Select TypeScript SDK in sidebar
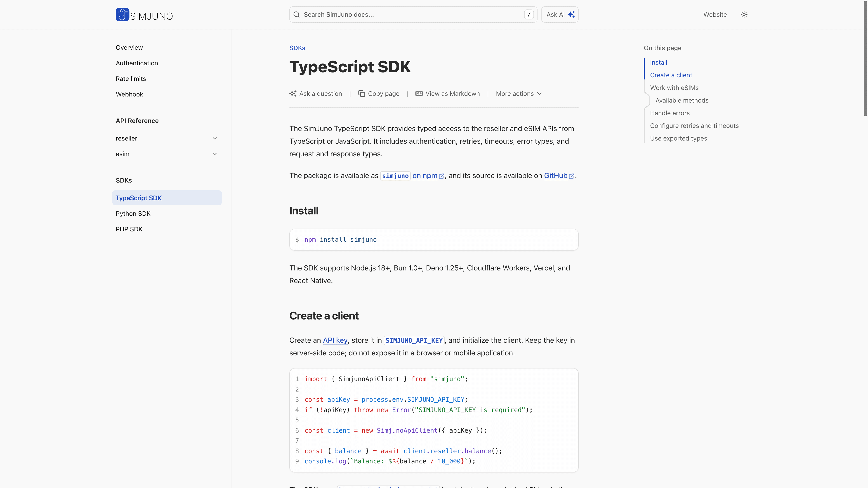 (167, 198)
